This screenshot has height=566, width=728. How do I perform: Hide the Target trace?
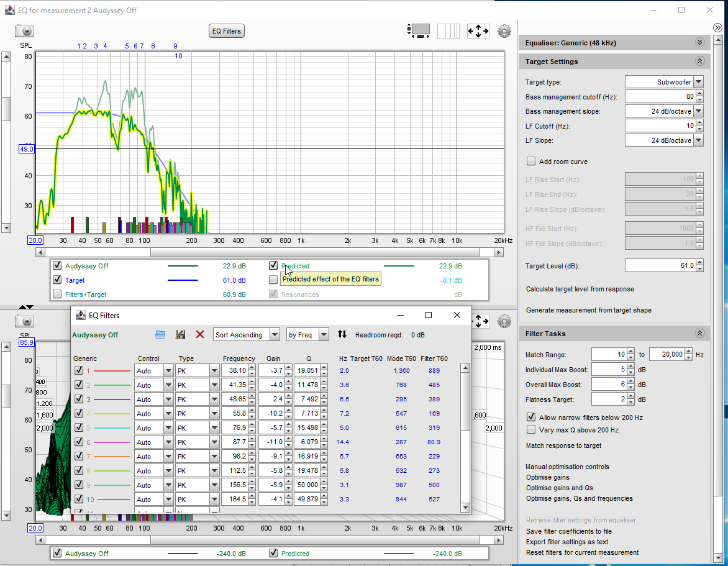tap(57, 280)
